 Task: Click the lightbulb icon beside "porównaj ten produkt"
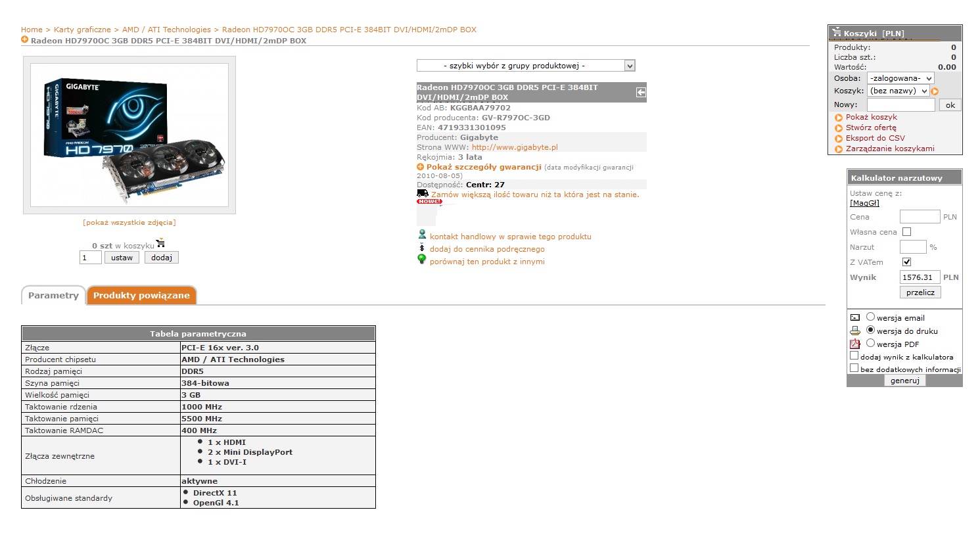point(422,260)
